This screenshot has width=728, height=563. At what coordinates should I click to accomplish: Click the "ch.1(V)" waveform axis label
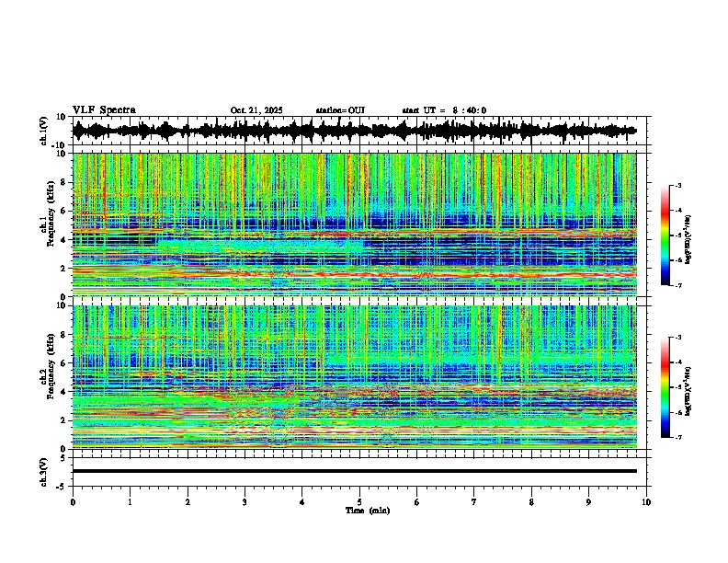(44, 131)
